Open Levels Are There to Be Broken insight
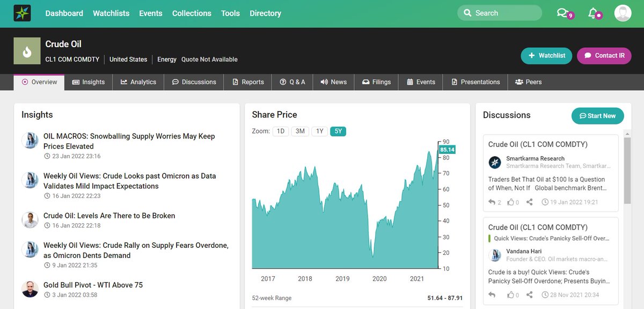This screenshot has width=644, height=309. click(x=109, y=216)
